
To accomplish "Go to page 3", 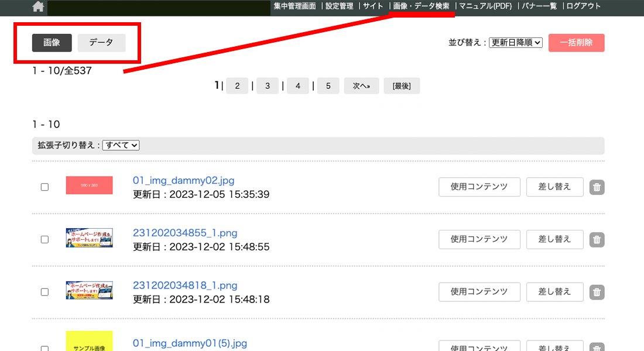I will tap(268, 86).
